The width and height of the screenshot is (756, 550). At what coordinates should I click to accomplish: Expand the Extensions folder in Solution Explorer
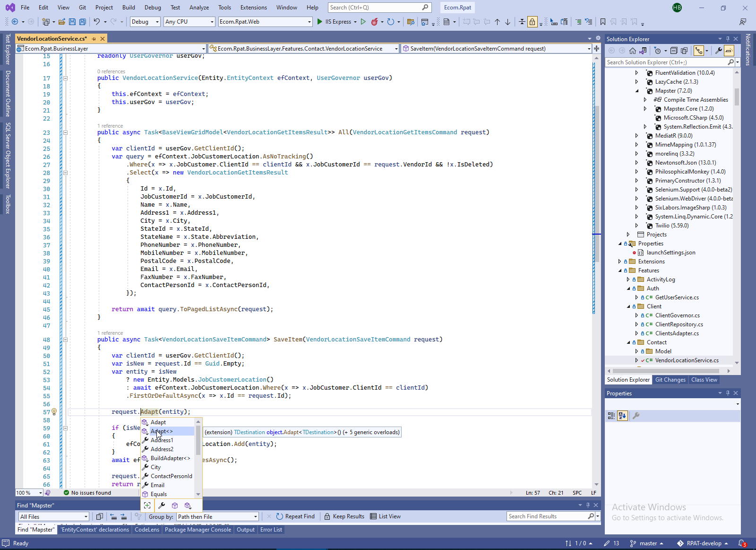coord(619,262)
